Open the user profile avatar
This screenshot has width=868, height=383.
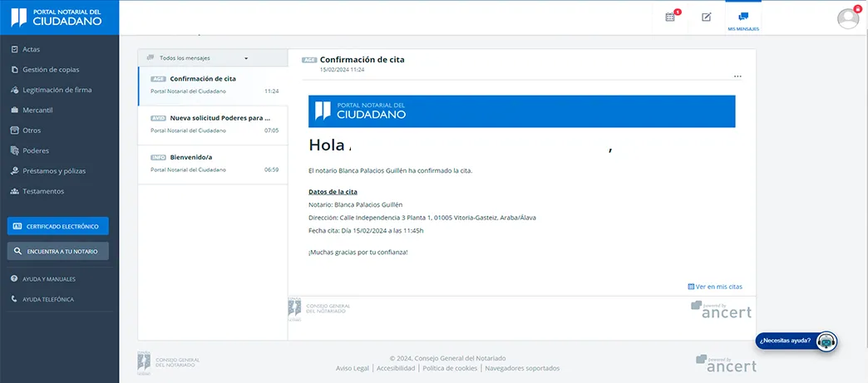(x=848, y=17)
